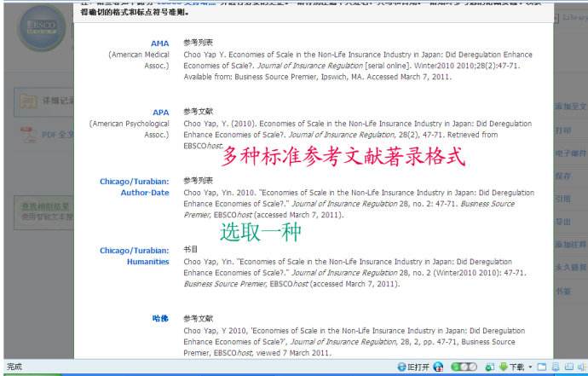Image resolution: width=588 pixels, height=376 pixels.
Task: Click 导出 in the background tools panel
Action: pyautogui.click(x=563, y=223)
